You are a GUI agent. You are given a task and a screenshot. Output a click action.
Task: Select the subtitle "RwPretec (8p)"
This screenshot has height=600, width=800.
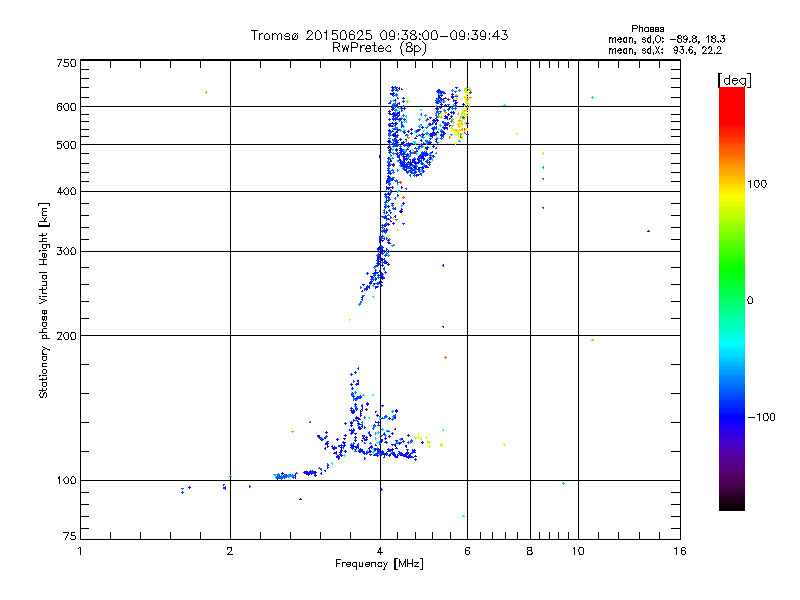(379, 48)
